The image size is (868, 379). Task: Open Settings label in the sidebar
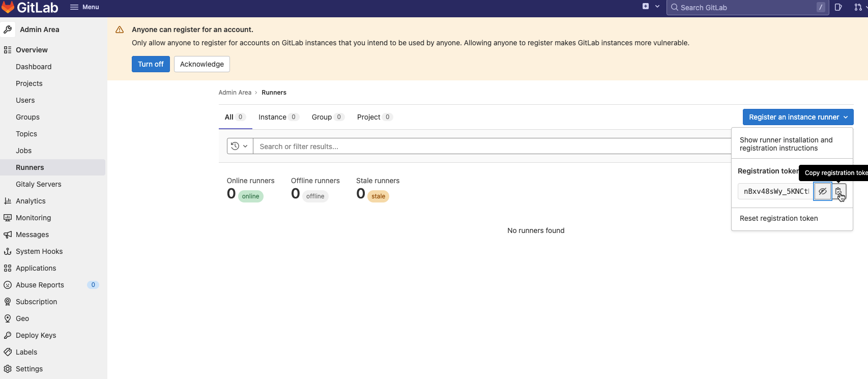click(x=29, y=369)
